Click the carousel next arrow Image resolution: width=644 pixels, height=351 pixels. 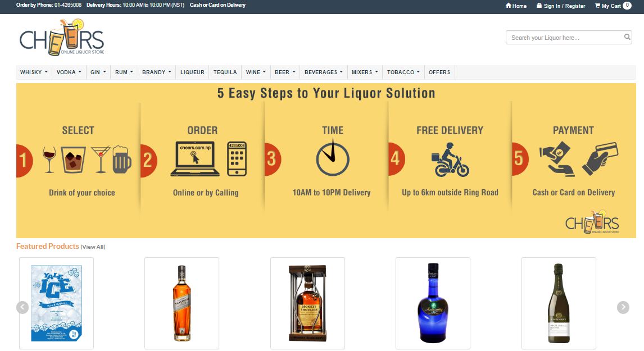pyautogui.click(x=623, y=307)
